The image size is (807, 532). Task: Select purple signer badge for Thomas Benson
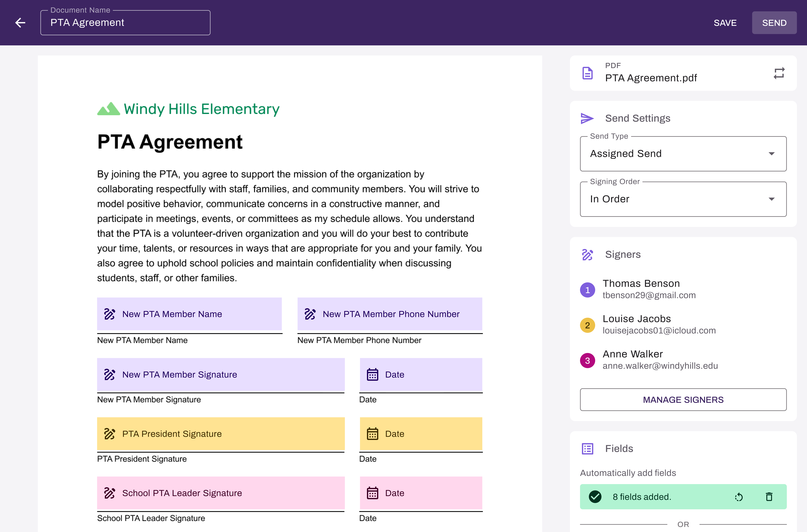[x=587, y=290]
